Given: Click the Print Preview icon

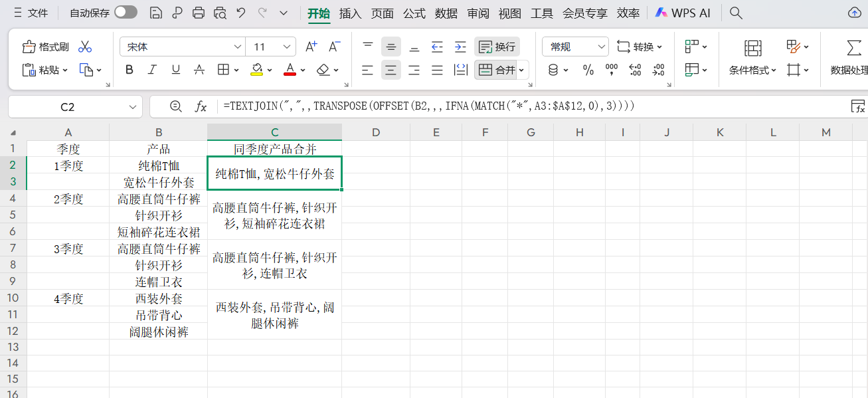Looking at the screenshot, I should [x=220, y=13].
